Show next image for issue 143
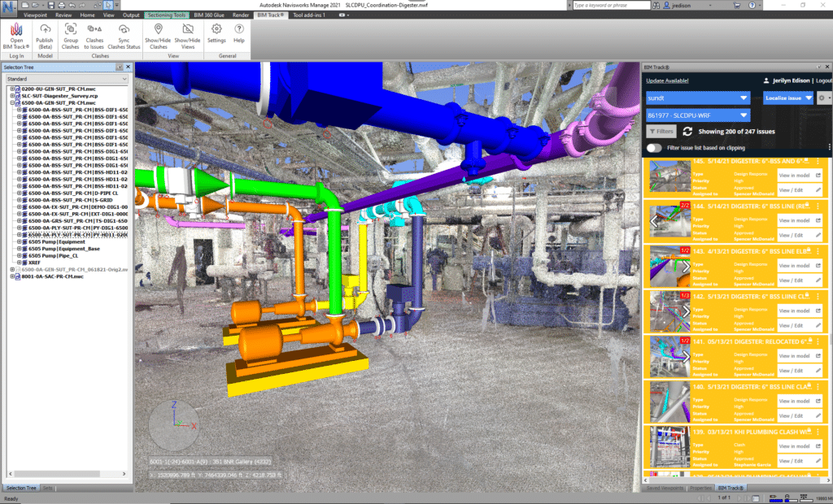 (686, 266)
